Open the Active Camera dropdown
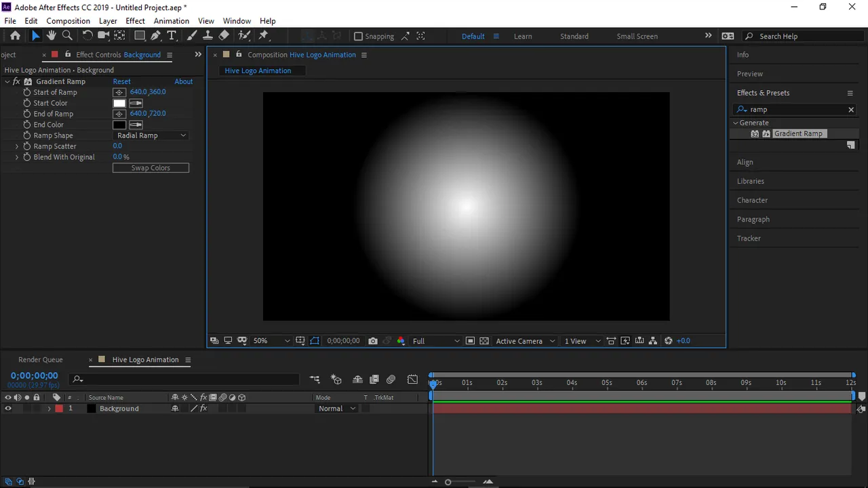 525,341
